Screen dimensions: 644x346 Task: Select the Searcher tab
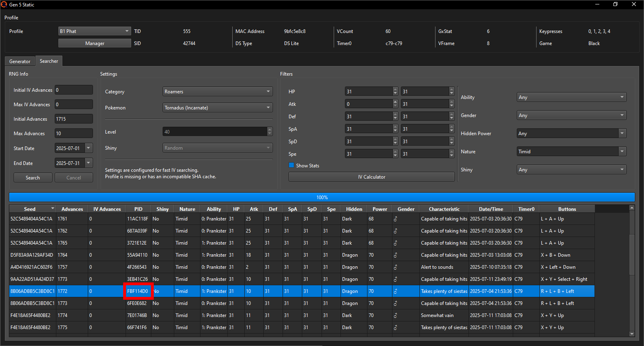coord(49,61)
